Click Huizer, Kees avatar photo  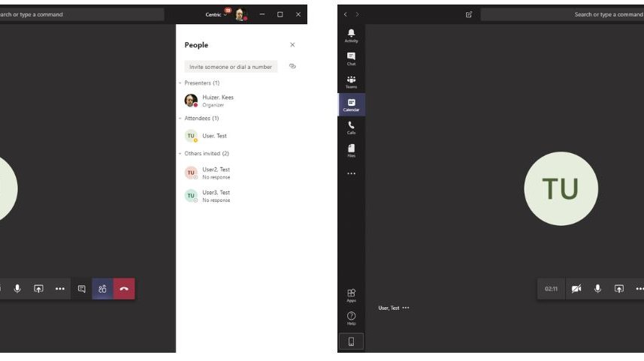pos(191,101)
